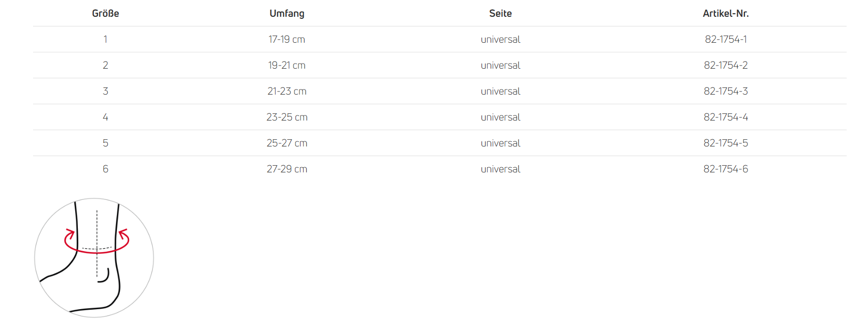Click the 27-29 cm circumference cell
This screenshot has height=329, width=868.
tap(287, 169)
